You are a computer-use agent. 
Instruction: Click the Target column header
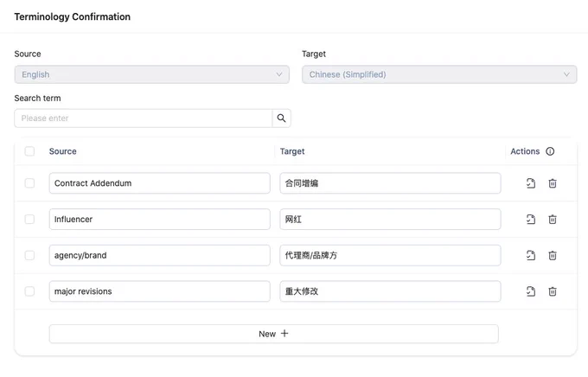pos(292,151)
